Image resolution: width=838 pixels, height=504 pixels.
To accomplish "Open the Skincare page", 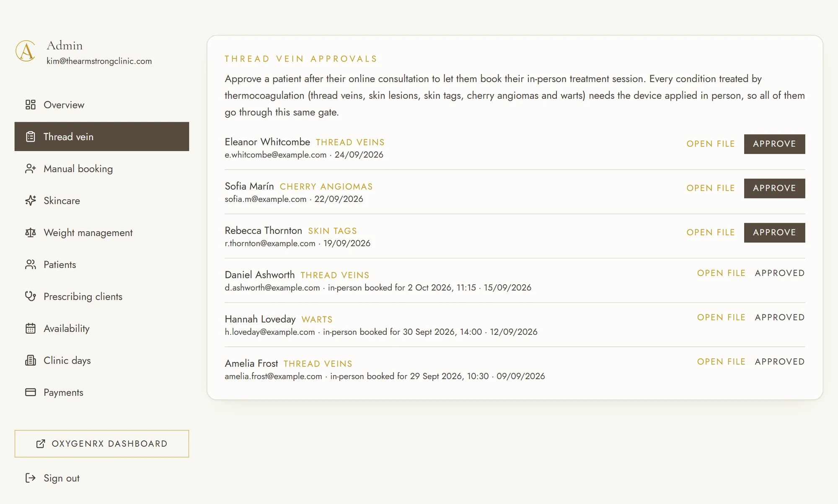I will [102, 201].
